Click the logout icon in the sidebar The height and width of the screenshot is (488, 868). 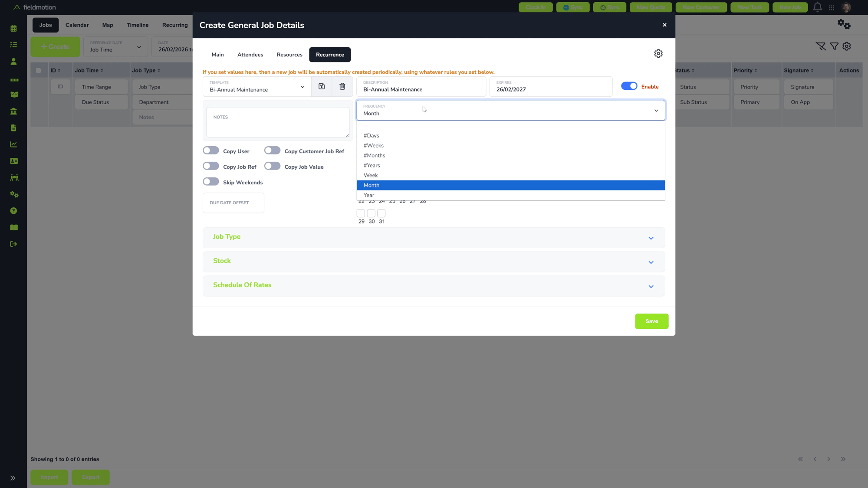coord(13,244)
